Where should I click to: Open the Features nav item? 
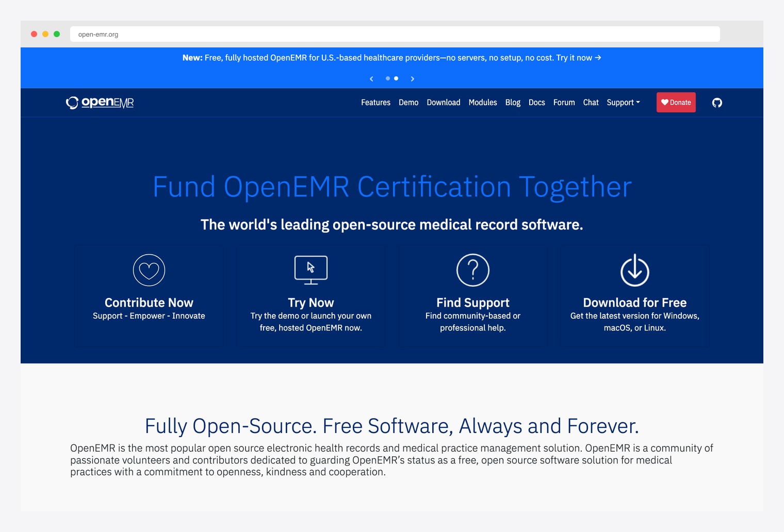click(375, 103)
